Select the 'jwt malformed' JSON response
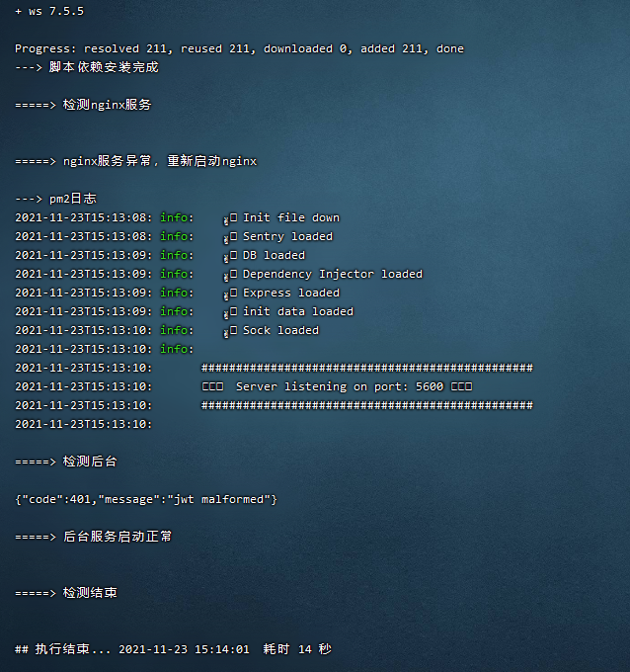 coord(146,499)
